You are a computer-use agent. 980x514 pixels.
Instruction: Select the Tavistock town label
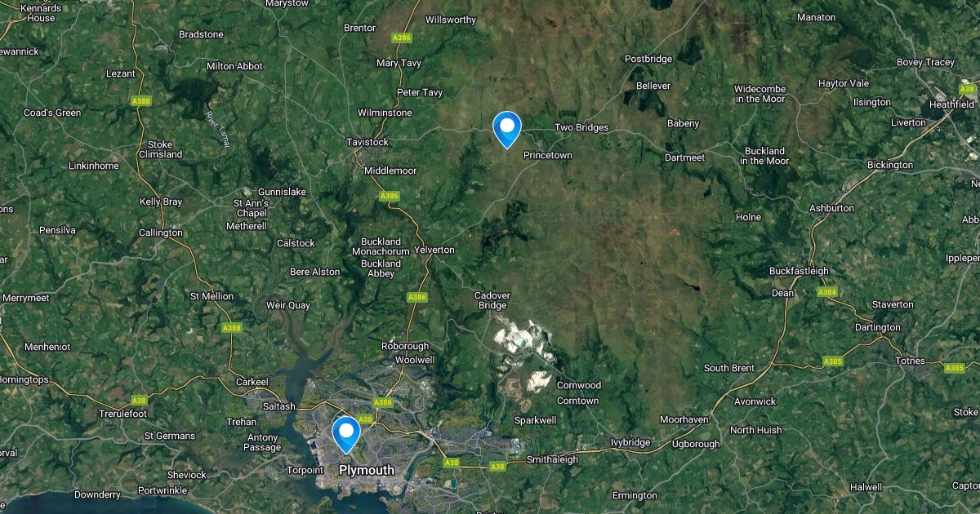pyautogui.click(x=367, y=142)
